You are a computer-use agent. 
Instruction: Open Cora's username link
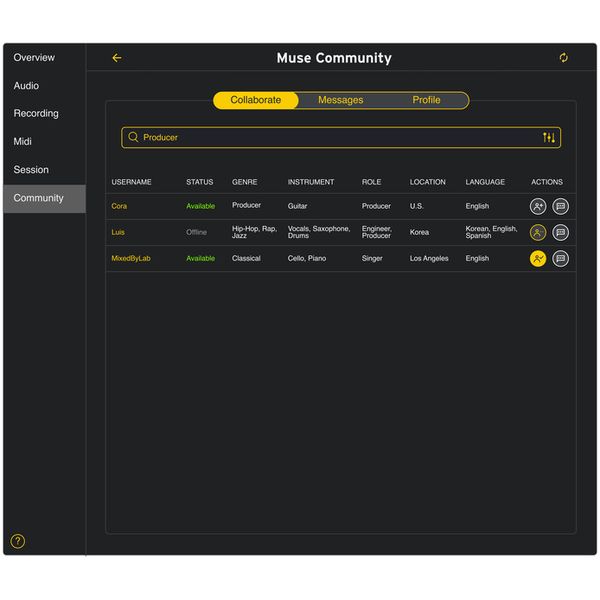(x=119, y=206)
